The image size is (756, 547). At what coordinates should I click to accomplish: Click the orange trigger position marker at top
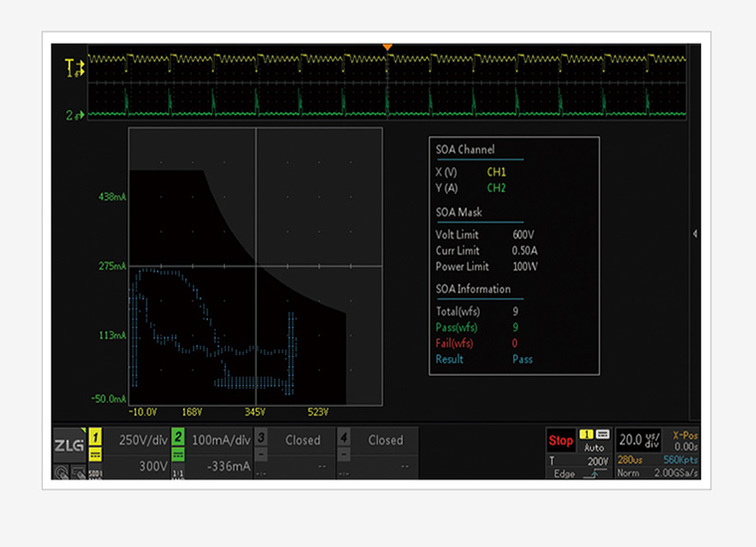[387, 47]
